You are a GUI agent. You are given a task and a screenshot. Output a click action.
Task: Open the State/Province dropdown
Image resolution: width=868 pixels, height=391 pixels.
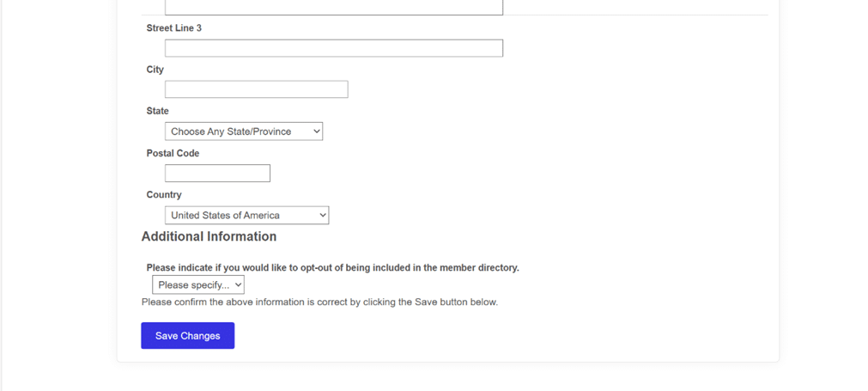click(x=244, y=131)
